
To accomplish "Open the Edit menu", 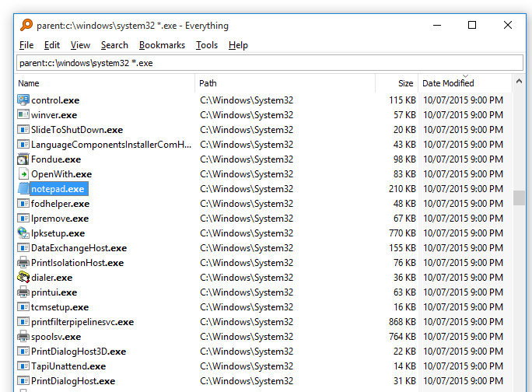I will (x=52, y=45).
